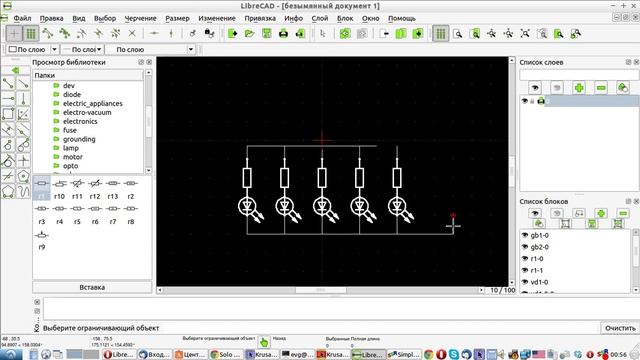Screen dimensions: 640x360
Task: Click the zoom pan icon
Action: (576, 33)
